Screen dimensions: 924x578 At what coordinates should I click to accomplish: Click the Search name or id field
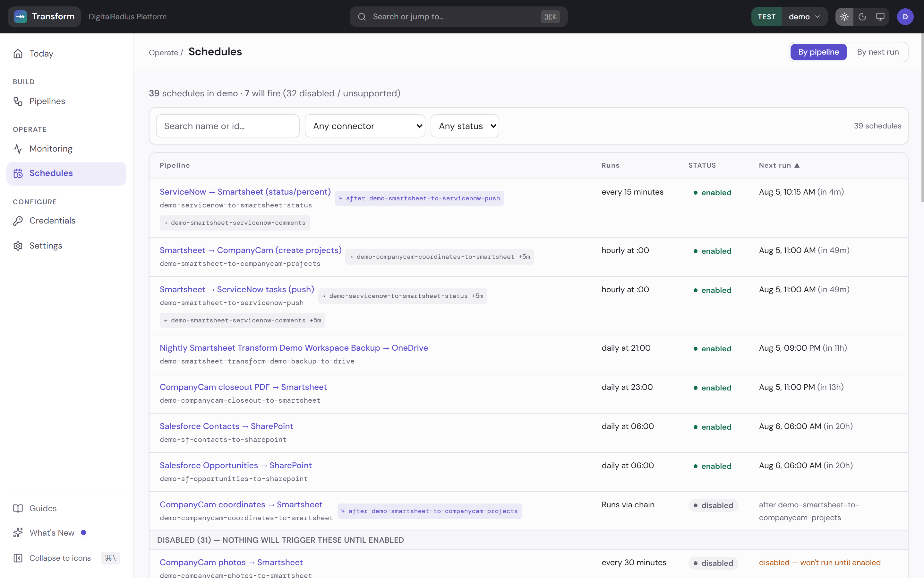tap(227, 126)
